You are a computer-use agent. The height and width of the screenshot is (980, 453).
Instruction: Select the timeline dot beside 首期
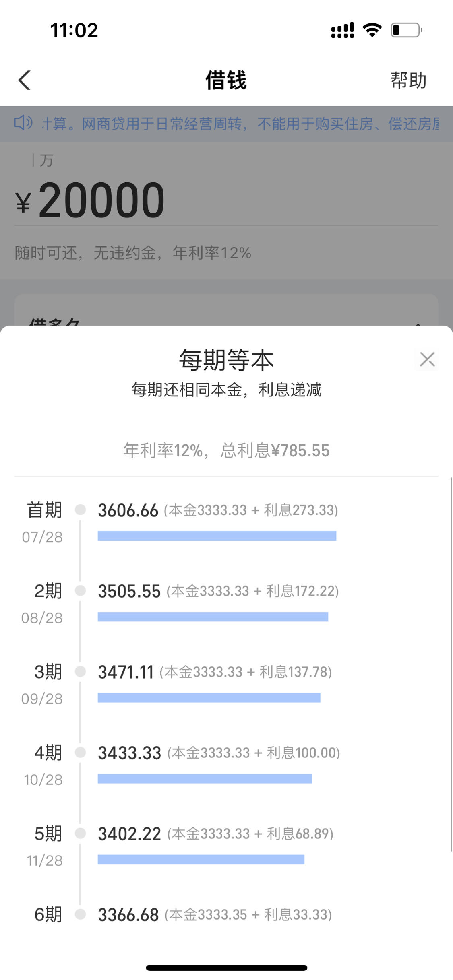(81, 509)
